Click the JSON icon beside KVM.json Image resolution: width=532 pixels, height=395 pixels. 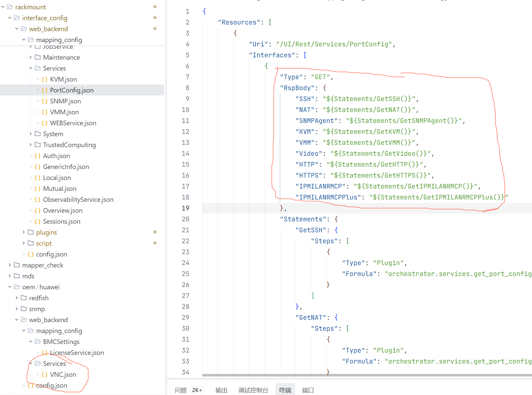44,80
